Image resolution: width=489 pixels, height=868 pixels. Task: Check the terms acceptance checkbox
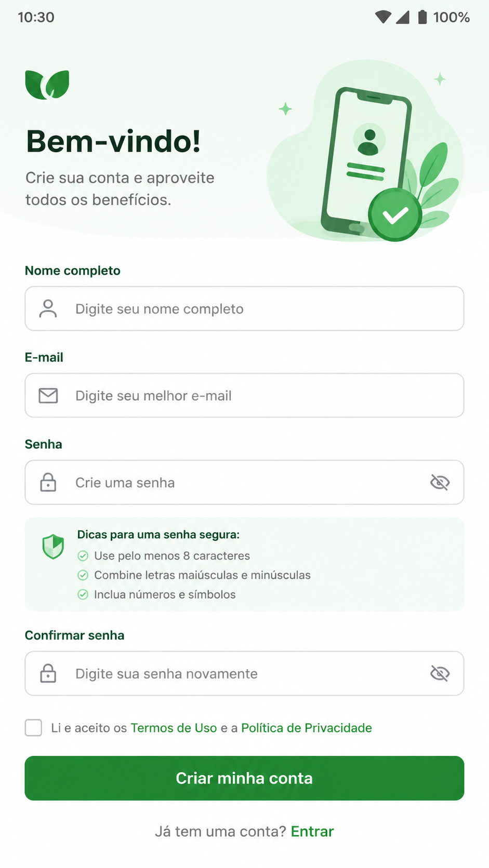(x=34, y=728)
